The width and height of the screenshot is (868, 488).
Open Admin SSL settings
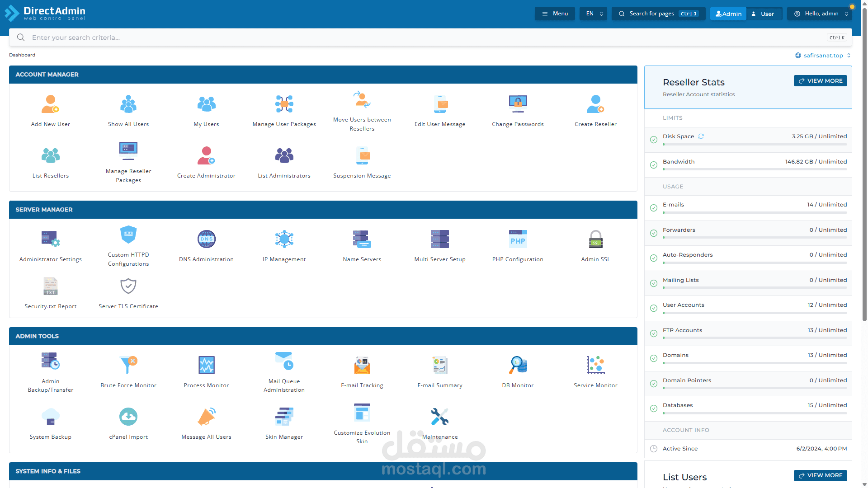coord(595,244)
